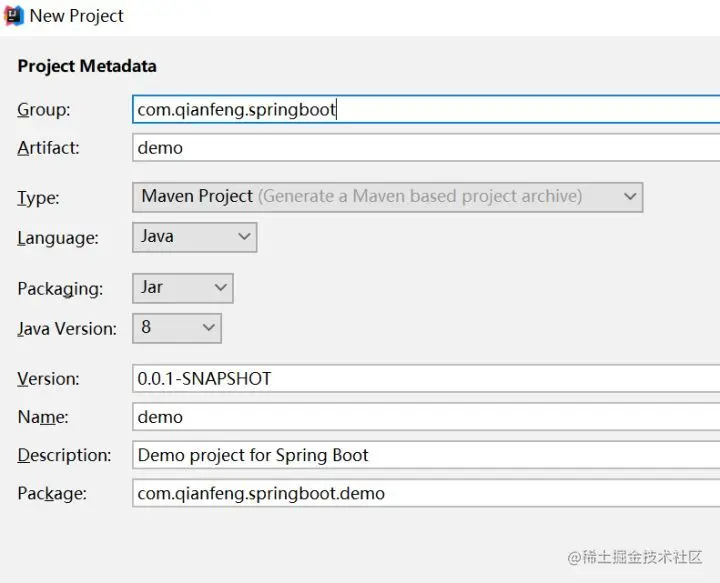Click the chevron arrow beside Jar

pos(220,288)
